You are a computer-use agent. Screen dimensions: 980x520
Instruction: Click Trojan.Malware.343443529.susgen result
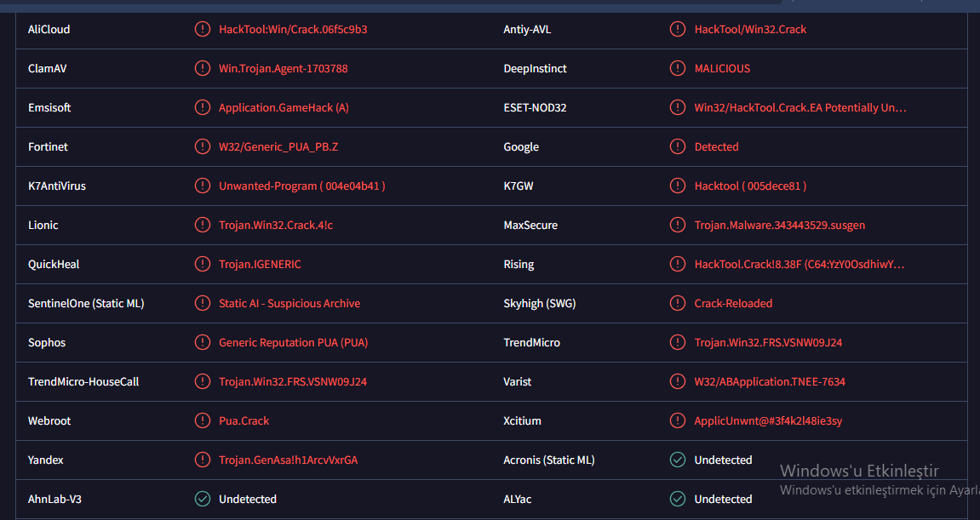point(779,225)
